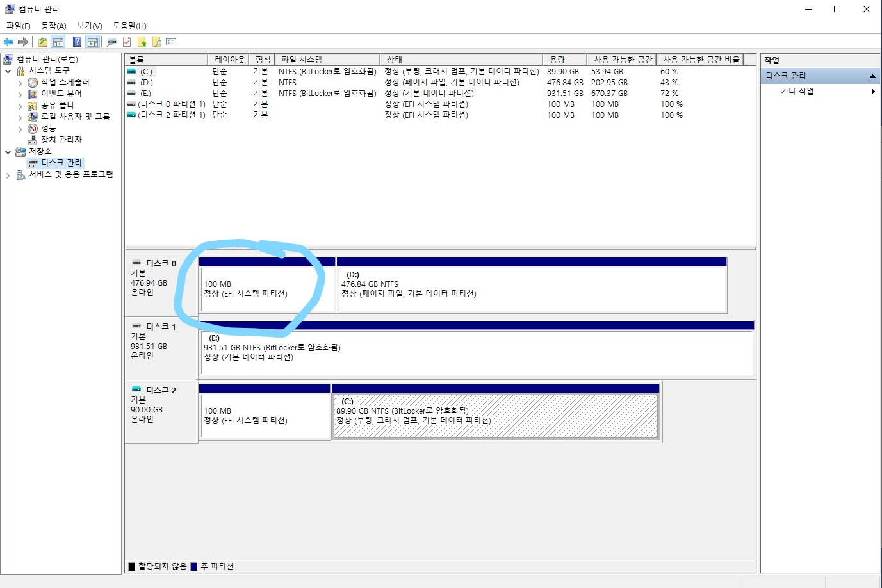The height and width of the screenshot is (588, 882).
Task: Expand the 서비스 및 응용 프로그램 node
Action: click(8, 176)
